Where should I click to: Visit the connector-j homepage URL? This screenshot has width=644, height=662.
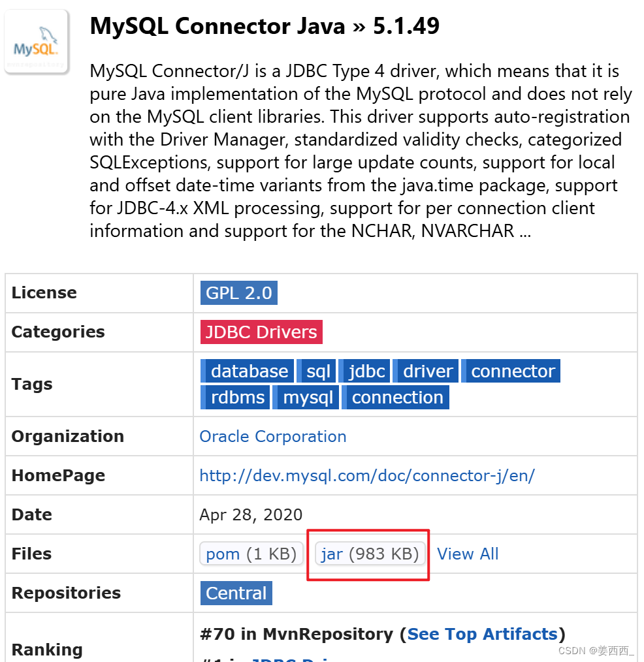click(367, 475)
